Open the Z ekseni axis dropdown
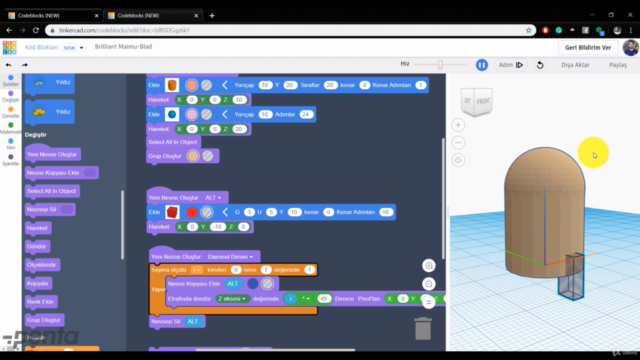This screenshot has width=640, height=360. point(232,299)
